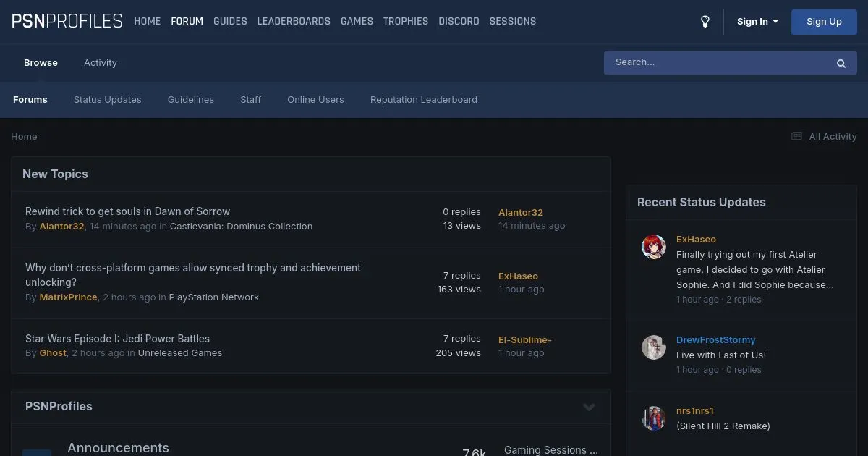Open Castlevania: Dominus Collection forum link

click(x=241, y=227)
